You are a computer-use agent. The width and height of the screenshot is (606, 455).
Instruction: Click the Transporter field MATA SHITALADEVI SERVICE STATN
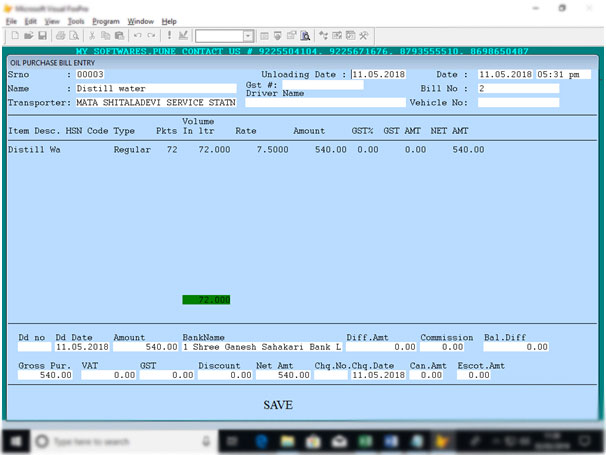(x=156, y=102)
